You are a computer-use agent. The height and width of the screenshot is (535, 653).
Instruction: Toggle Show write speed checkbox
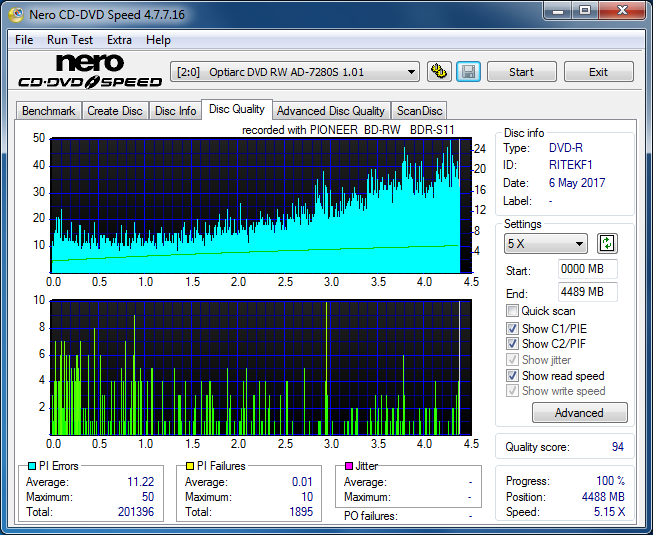(x=512, y=391)
